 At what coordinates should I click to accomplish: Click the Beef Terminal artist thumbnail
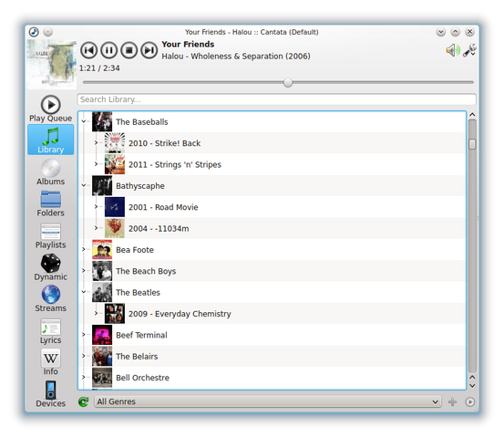(102, 335)
